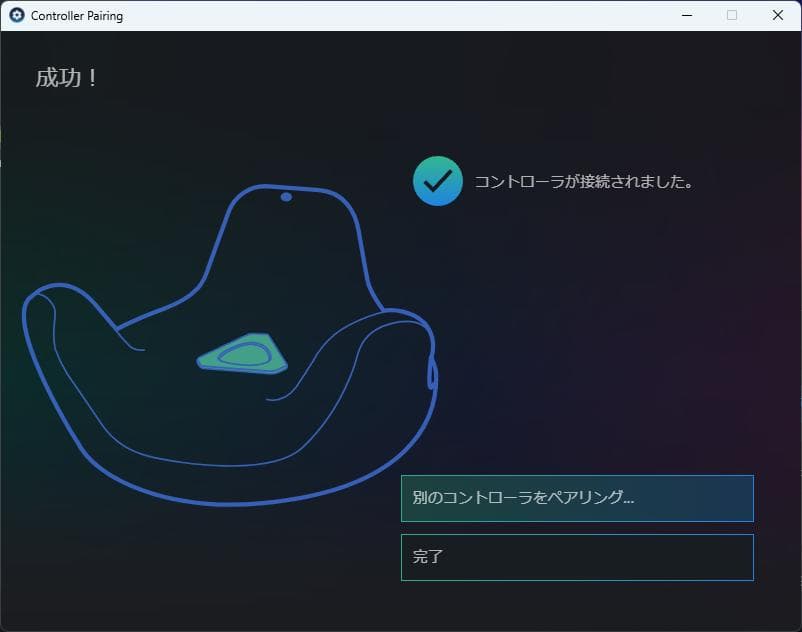
Task: Pair another controller via 別のコントローラをペアリング
Action: coord(577,499)
